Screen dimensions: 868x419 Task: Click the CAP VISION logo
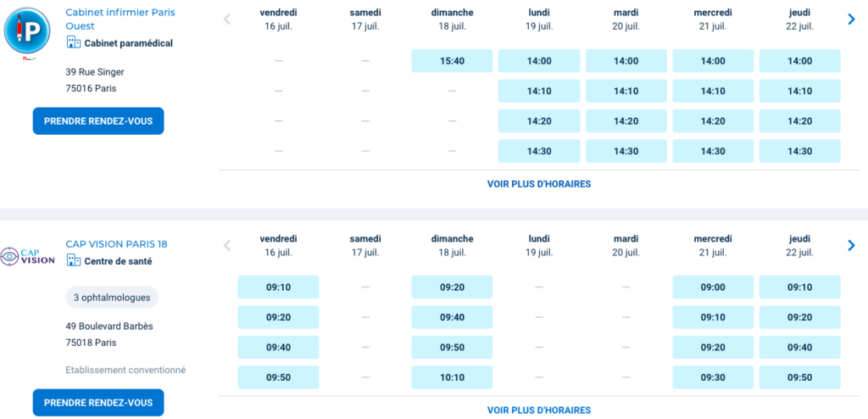coord(28,256)
